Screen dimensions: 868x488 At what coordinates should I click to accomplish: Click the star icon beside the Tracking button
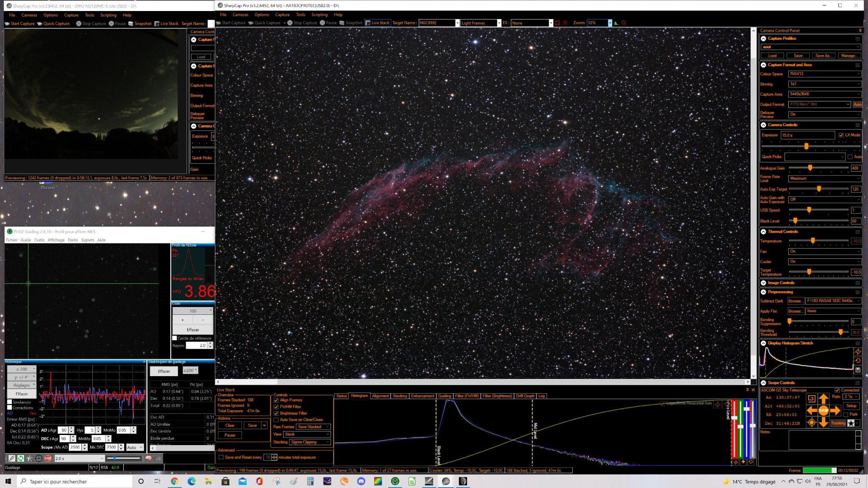point(851,423)
